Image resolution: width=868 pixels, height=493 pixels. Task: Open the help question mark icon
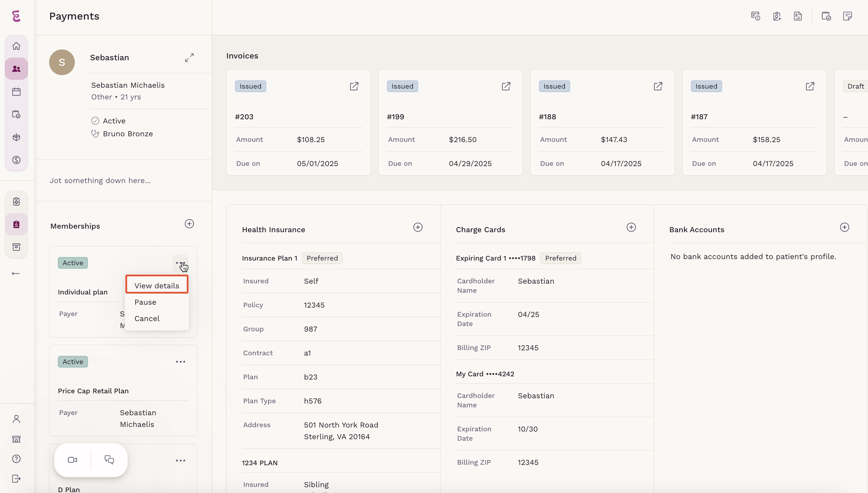click(x=16, y=459)
